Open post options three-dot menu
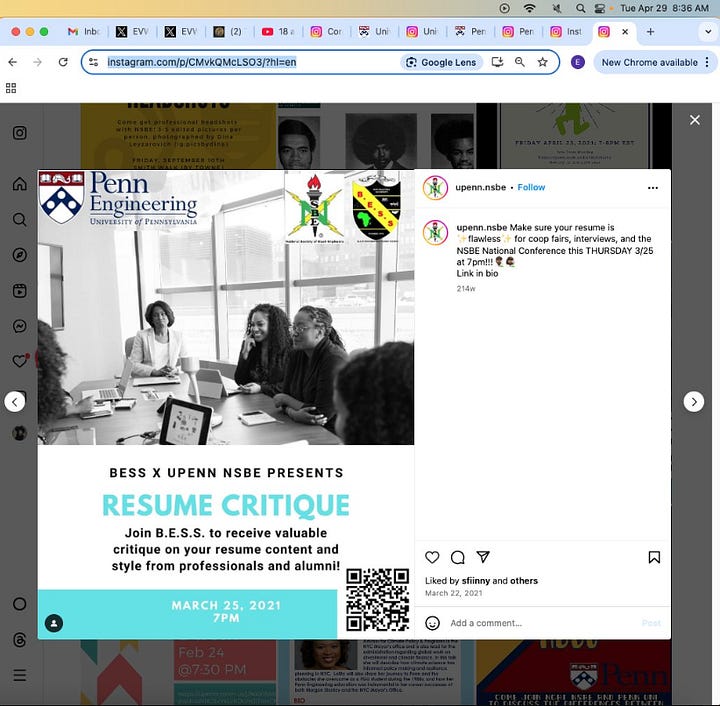This screenshot has width=720, height=706. click(x=652, y=188)
